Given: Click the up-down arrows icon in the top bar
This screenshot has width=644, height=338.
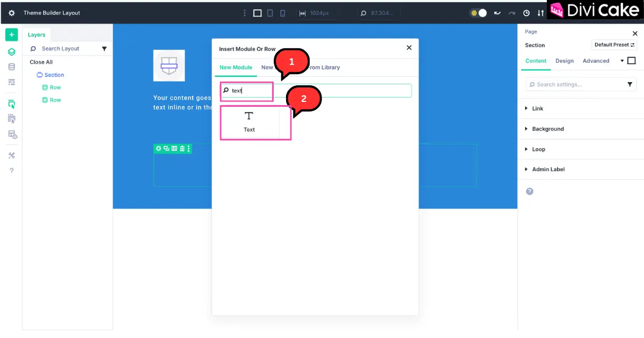Looking at the screenshot, I should [x=540, y=13].
